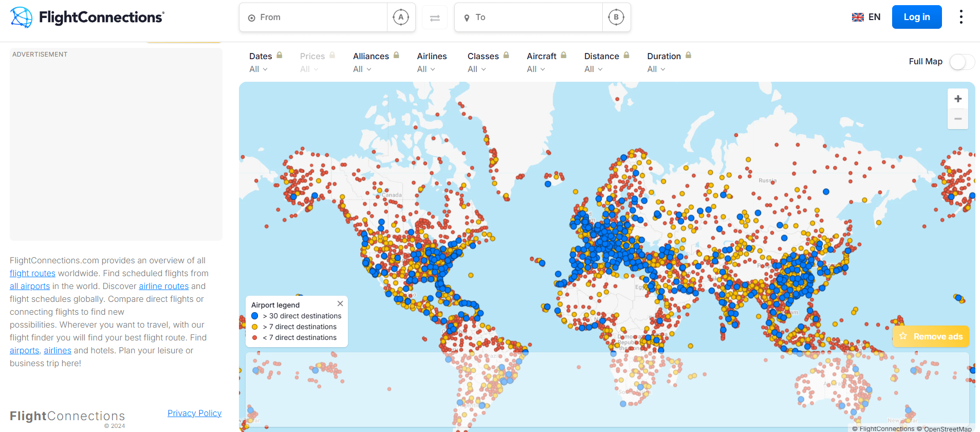Screen dimensions: 980x432
Task: Click the lock icon next to Alliances
Action: (x=396, y=55)
